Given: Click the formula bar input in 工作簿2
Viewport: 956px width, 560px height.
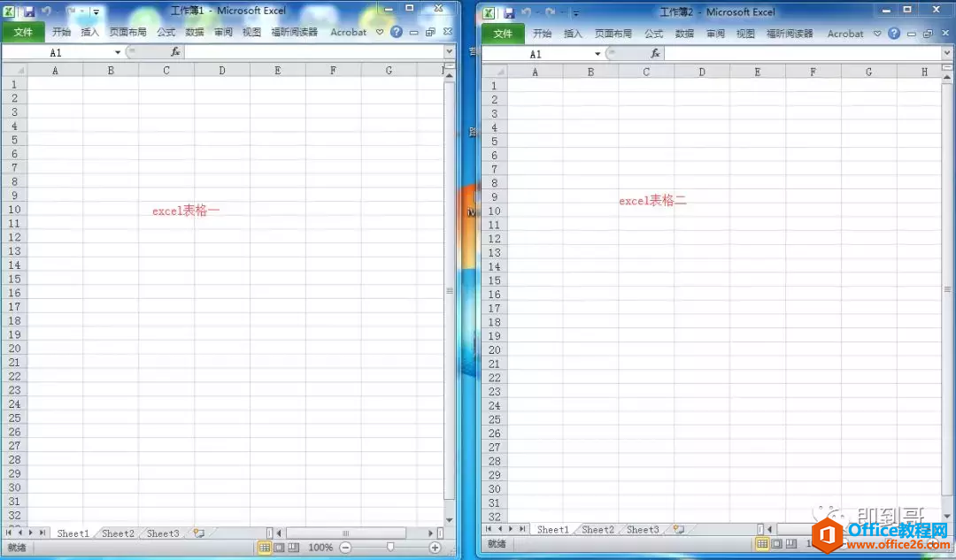Looking at the screenshot, I should (x=803, y=54).
